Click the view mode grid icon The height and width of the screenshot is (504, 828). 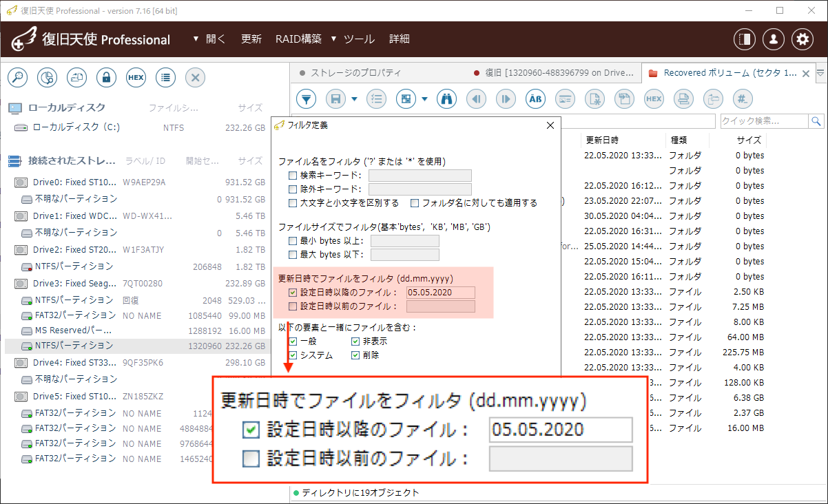click(x=406, y=99)
